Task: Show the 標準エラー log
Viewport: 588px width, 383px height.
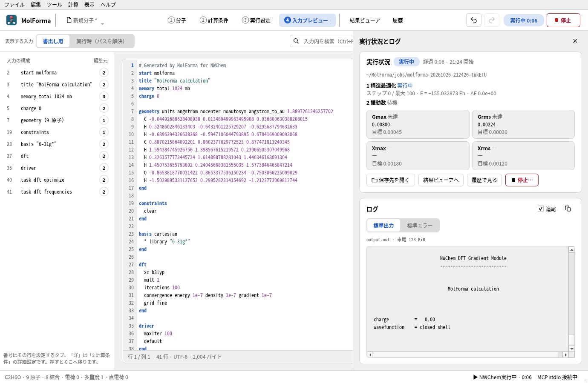Action: click(420, 226)
